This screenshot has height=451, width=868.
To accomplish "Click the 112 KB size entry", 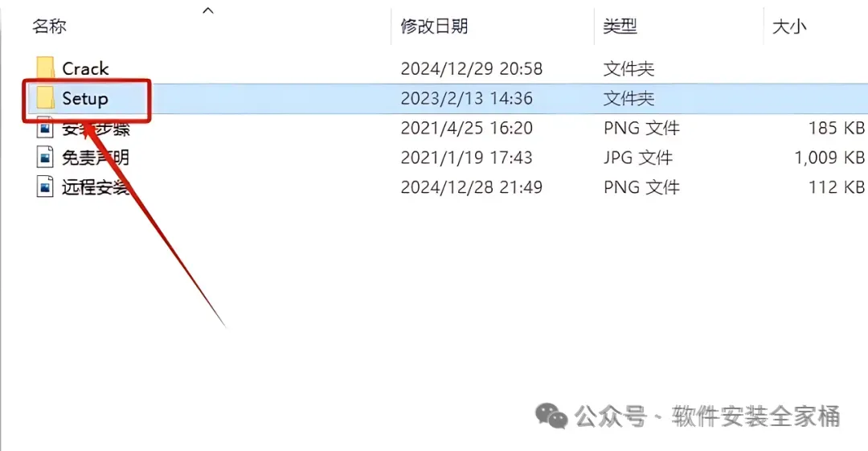I will coord(836,187).
